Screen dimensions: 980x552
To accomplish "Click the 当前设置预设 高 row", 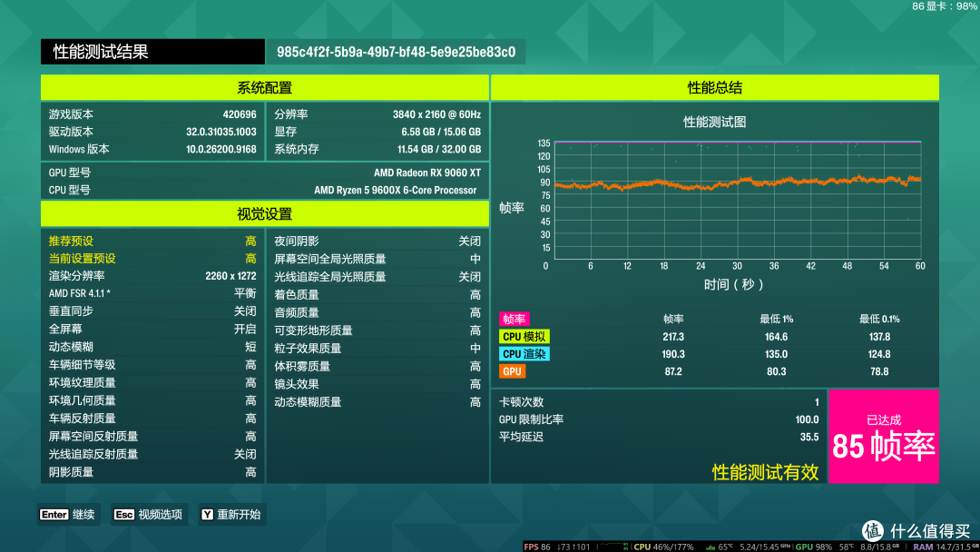I will tap(152, 258).
